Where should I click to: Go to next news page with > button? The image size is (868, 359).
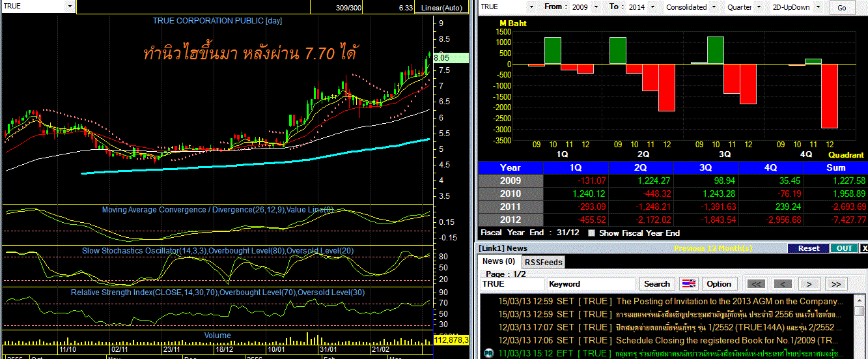coord(809,284)
